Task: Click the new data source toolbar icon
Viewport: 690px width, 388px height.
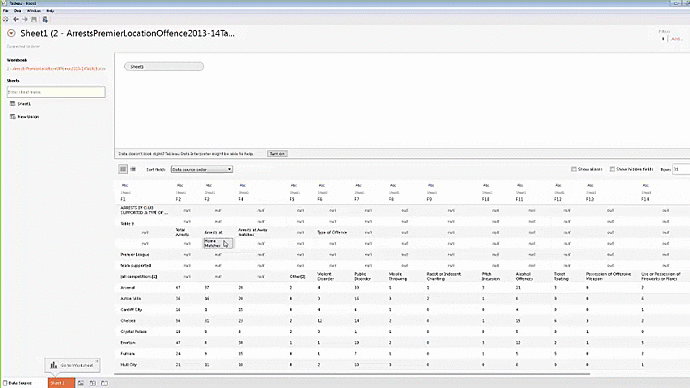Action: pyautogui.click(x=45, y=19)
